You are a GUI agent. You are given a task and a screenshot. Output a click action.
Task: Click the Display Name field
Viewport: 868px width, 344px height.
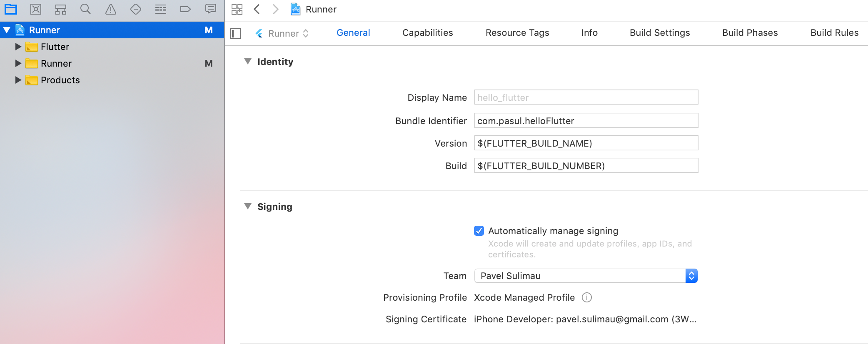pos(586,97)
